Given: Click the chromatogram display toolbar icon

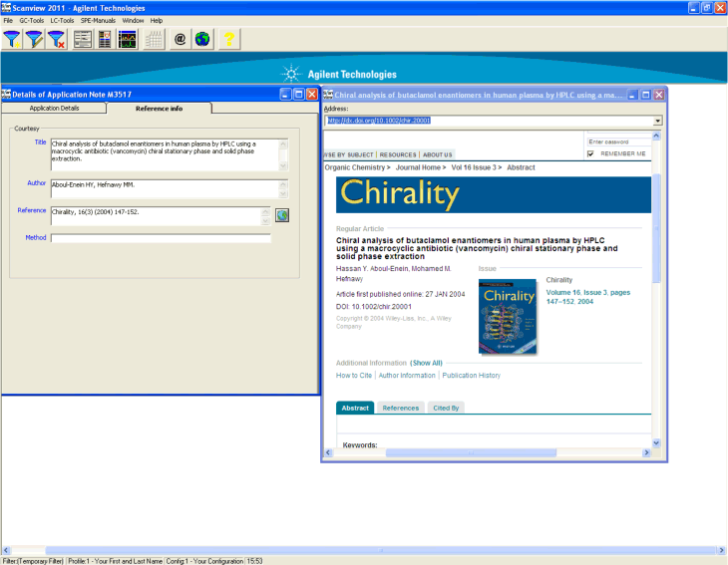Looking at the screenshot, I should (128, 39).
